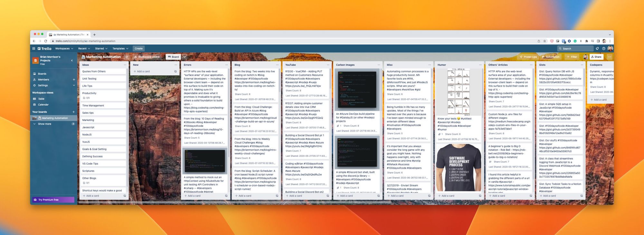
Task: Open the Pocket extension icon
Action: click(552, 41)
